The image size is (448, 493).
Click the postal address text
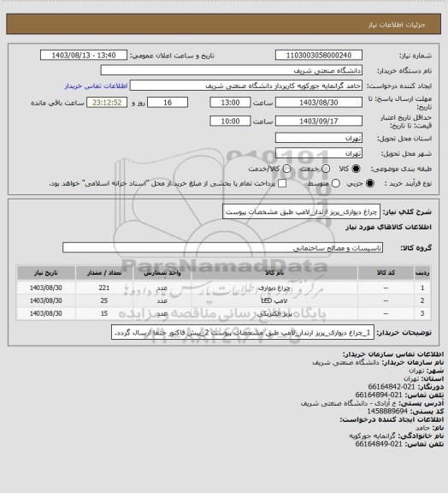coord(348,403)
